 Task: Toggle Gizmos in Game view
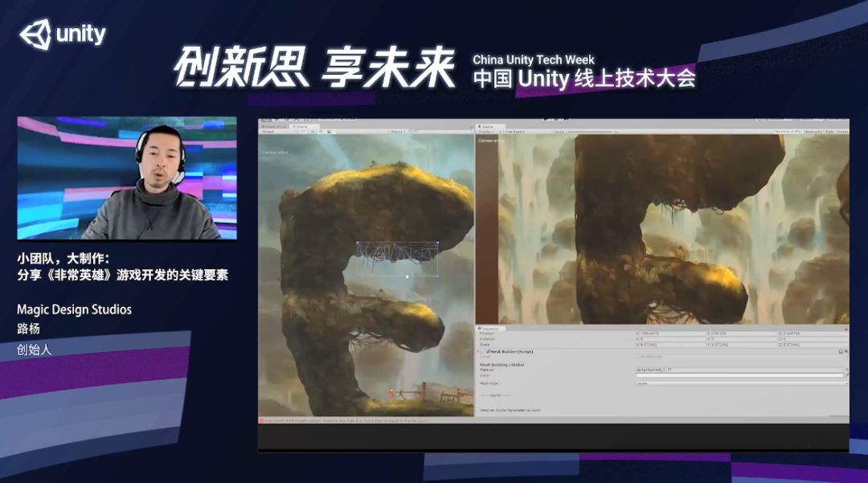tap(842, 132)
